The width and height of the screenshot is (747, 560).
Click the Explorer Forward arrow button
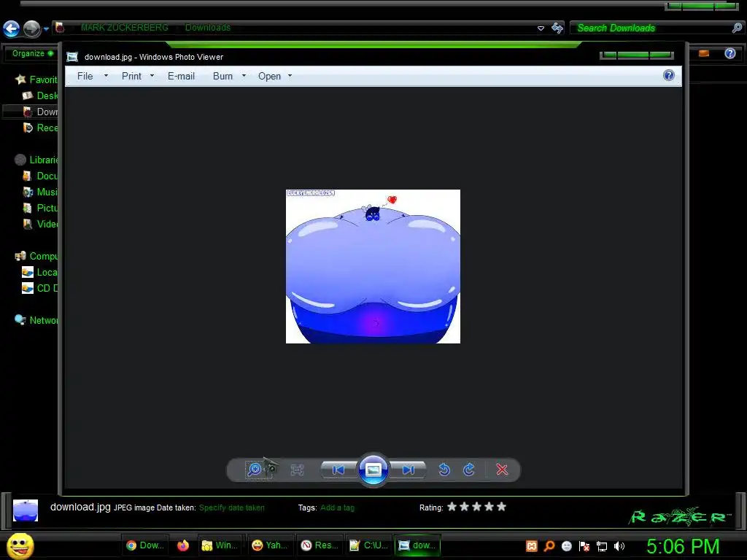(x=32, y=28)
